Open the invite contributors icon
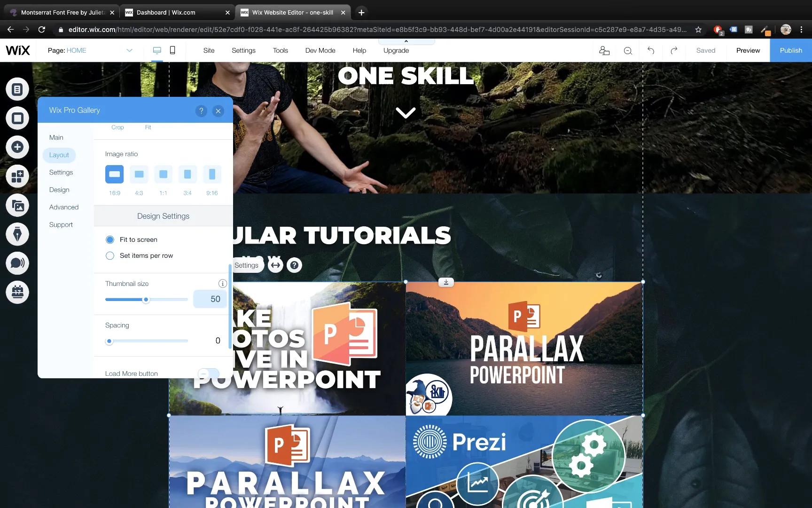The image size is (812, 508). (604, 50)
